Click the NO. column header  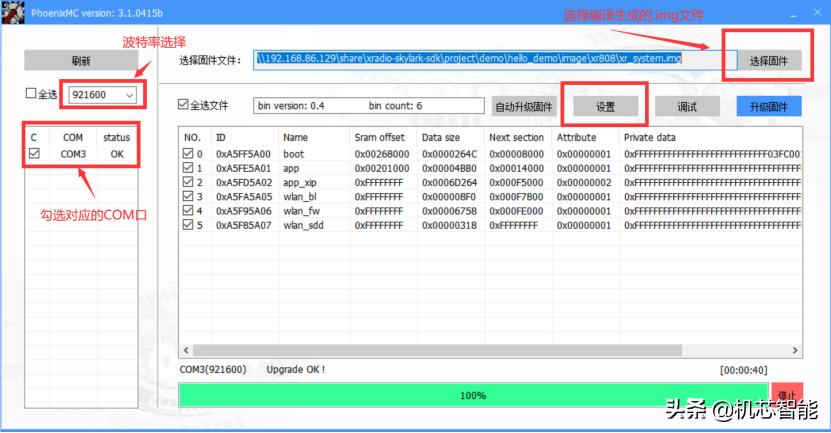[x=192, y=138]
